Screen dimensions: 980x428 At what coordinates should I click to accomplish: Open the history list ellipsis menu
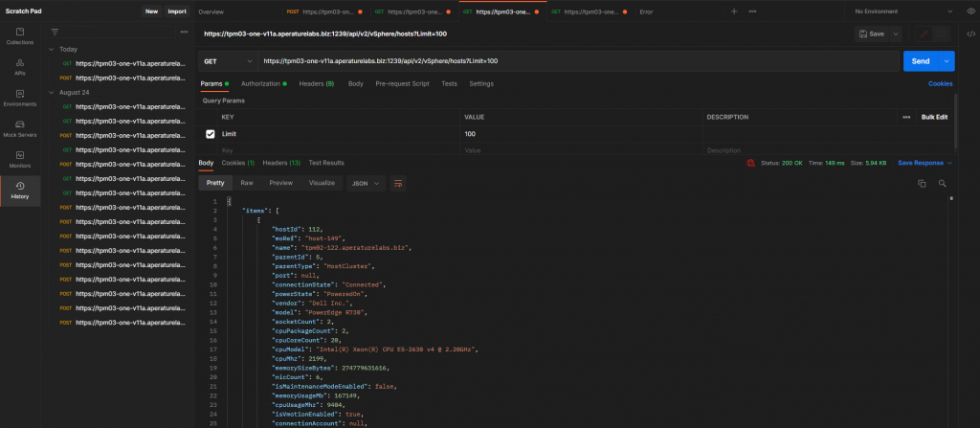point(184,32)
